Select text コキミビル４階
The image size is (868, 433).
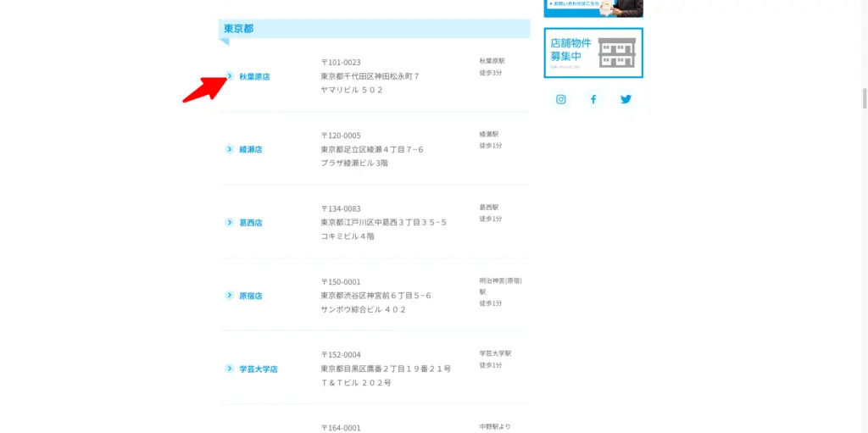click(348, 236)
